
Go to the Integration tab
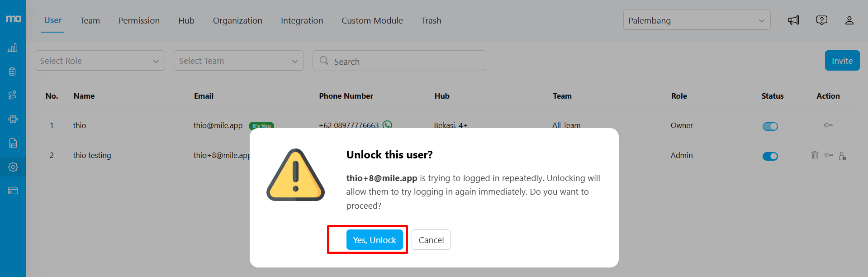[x=302, y=21]
